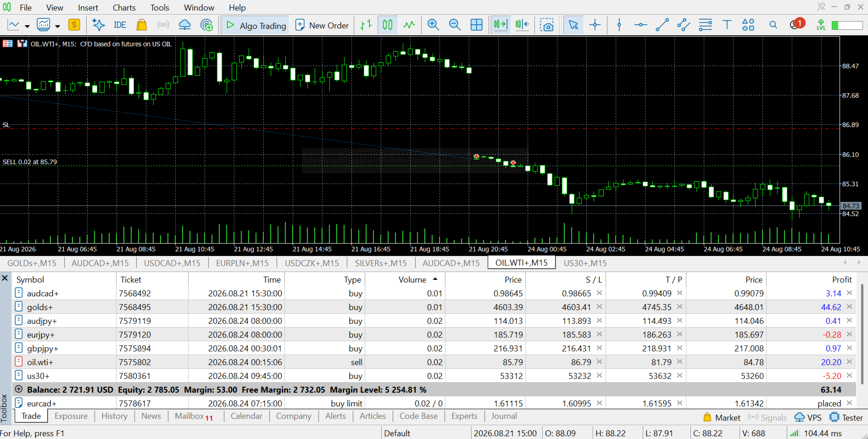Viewport: 868px width, 439px height.
Task: Click the LVL depth of market icon
Action: point(821,25)
